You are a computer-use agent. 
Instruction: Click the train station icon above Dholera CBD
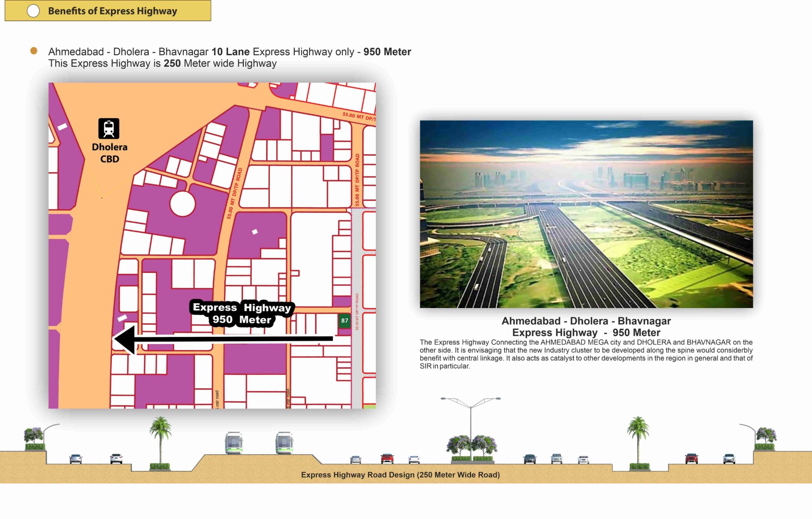tap(109, 129)
